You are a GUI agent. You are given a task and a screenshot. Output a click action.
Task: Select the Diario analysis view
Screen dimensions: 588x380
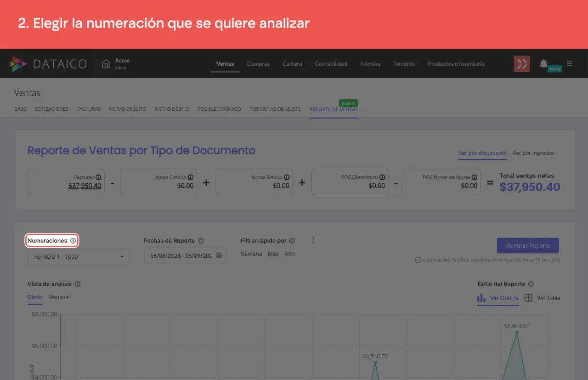point(35,297)
